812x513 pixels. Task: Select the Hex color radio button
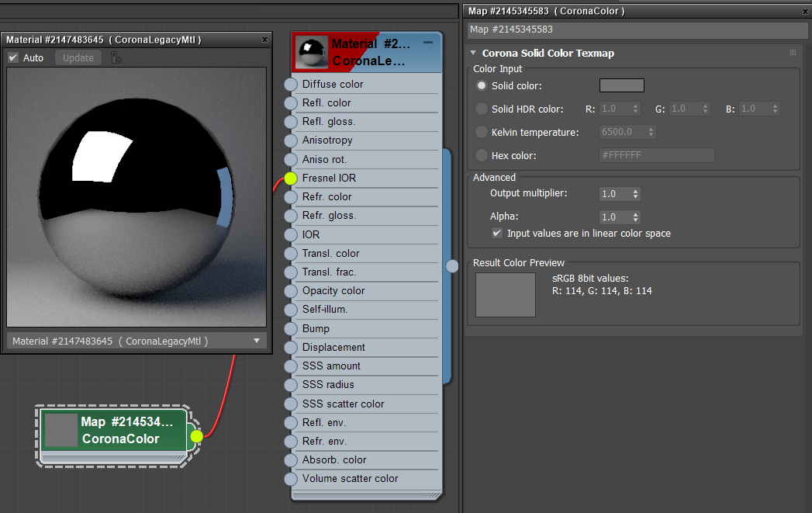click(x=482, y=155)
